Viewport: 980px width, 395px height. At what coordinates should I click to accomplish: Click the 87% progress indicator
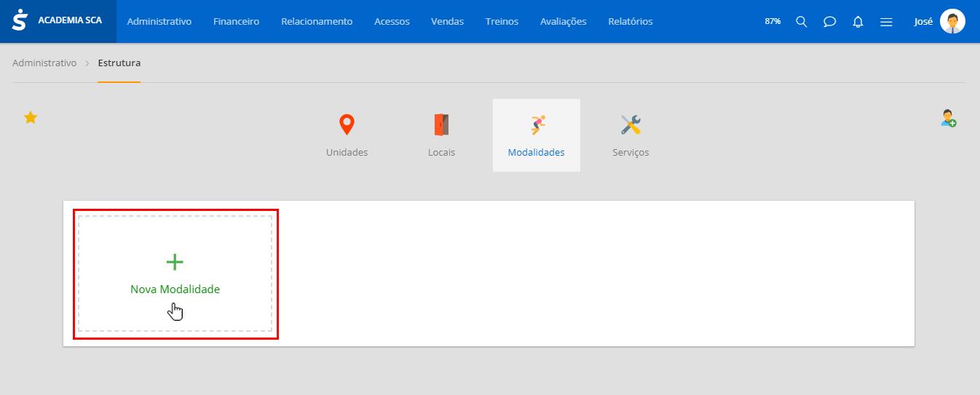coord(772,22)
